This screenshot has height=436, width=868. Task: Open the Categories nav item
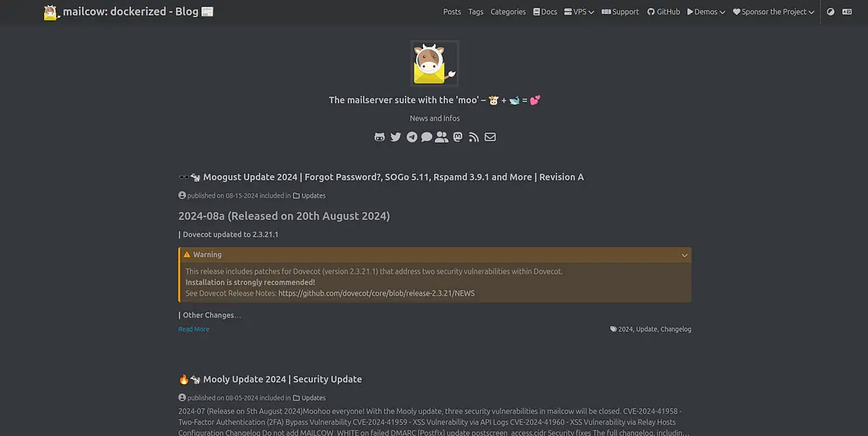[507, 12]
